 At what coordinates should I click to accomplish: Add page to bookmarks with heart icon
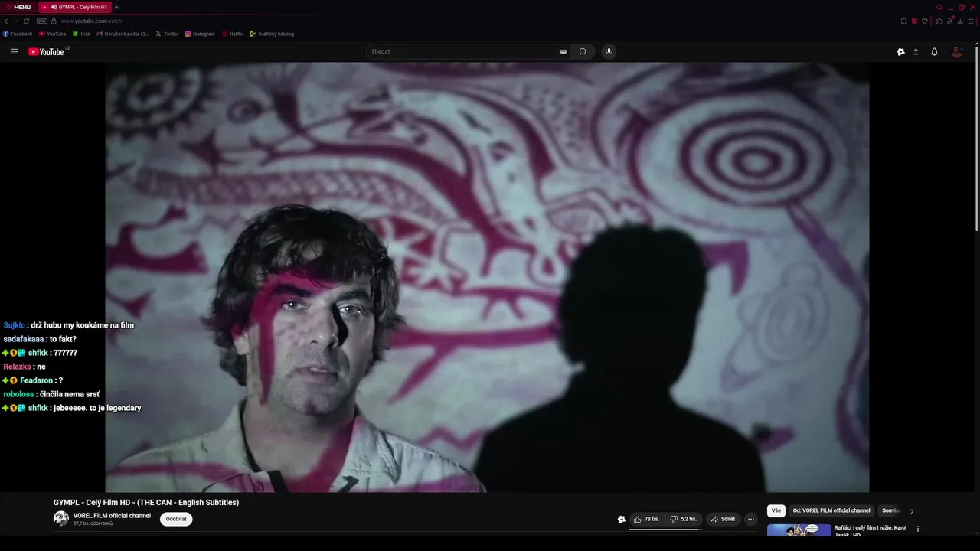[x=925, y=21]
